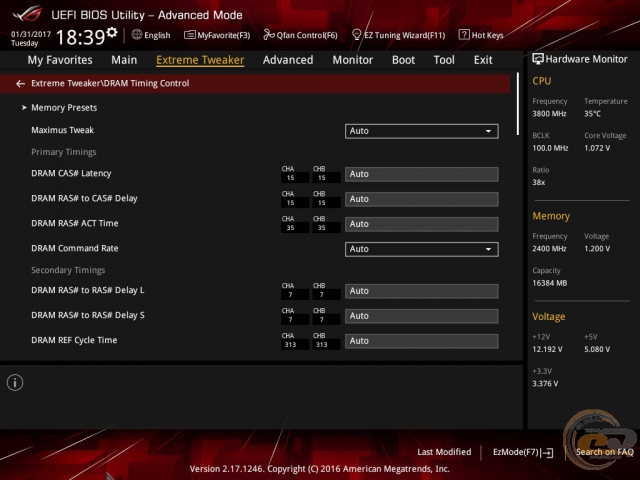Screen dimensions: 640x480
Task: Click the globe language icon
Action: coord(137,35)
